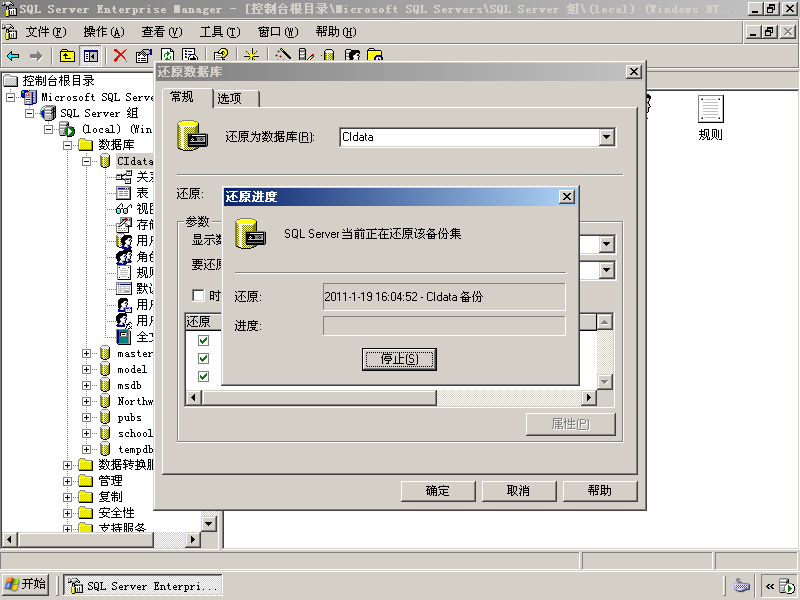
Task: Click the backup list horizontal scrollbar thumb
Action: [x=319, y=397]
